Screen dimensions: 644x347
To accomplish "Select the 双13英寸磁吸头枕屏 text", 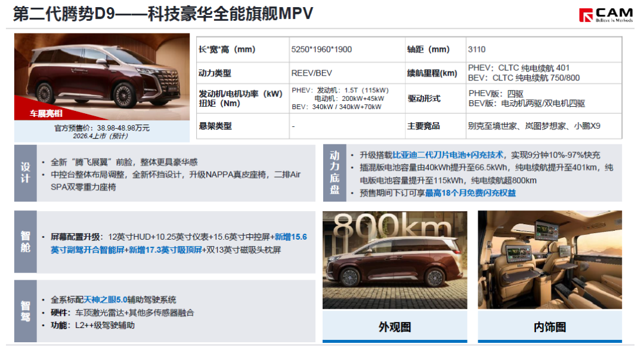I will pyautogui.click(x=243, y=250).
